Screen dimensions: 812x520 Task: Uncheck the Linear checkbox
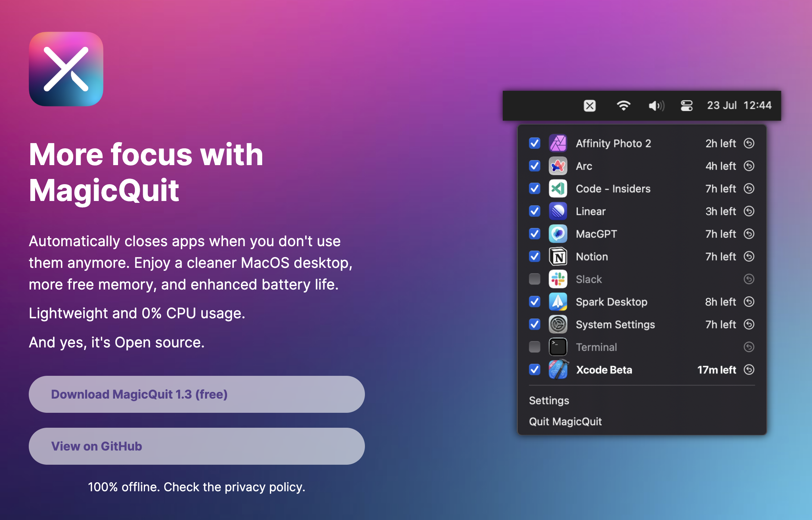point(534,211)
